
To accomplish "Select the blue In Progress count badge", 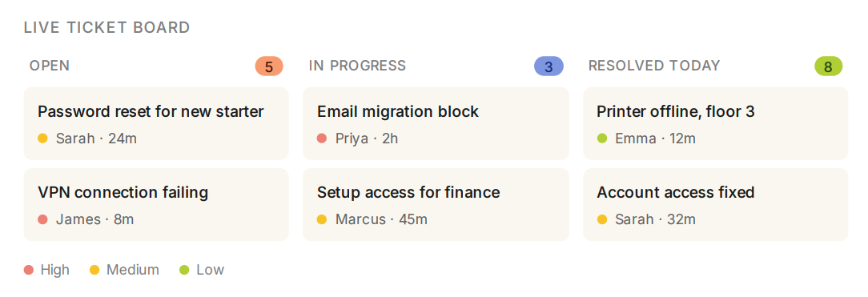I will pyautogui.click(x=549, y=66).
